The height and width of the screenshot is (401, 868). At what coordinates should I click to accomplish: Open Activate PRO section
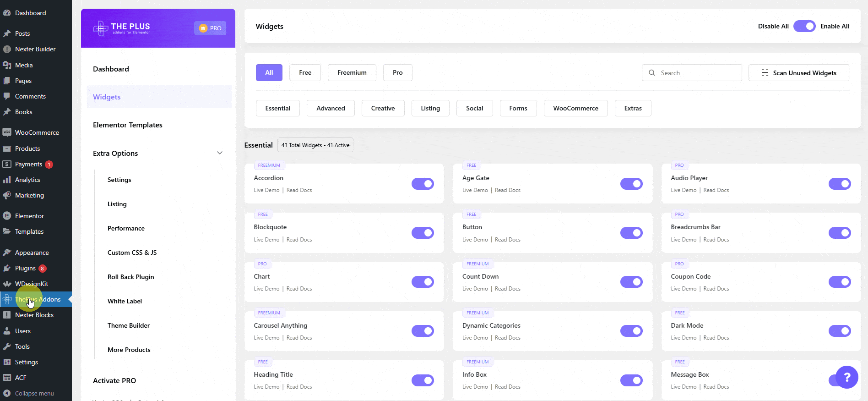pyautogui.click(x=114, y=380)
